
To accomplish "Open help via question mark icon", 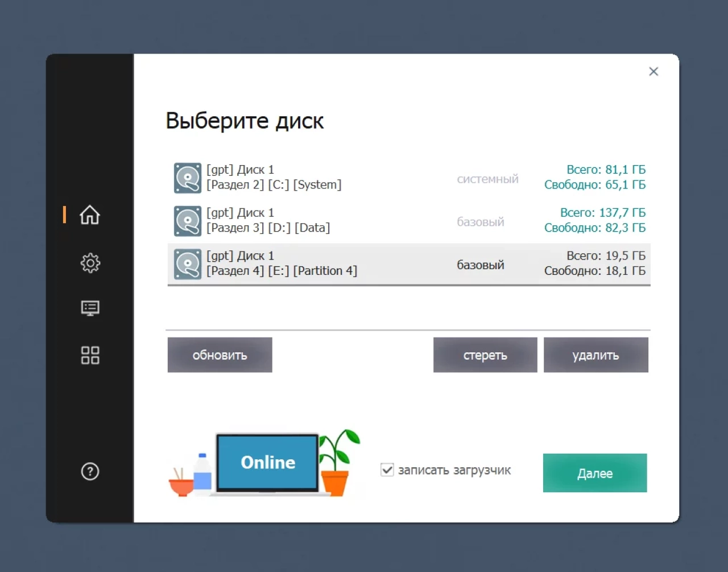I will point(90,471).
